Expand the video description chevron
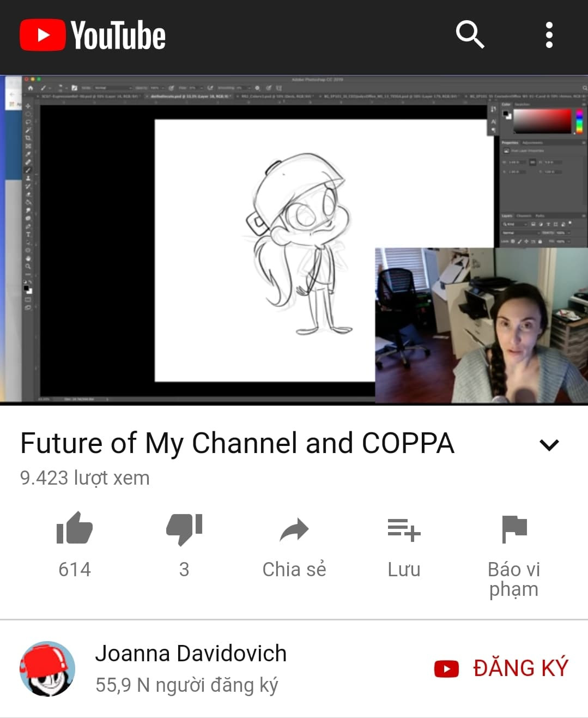The height and width of the screenshot is (718, 588). pyautogui.click(x=549, y=445)
